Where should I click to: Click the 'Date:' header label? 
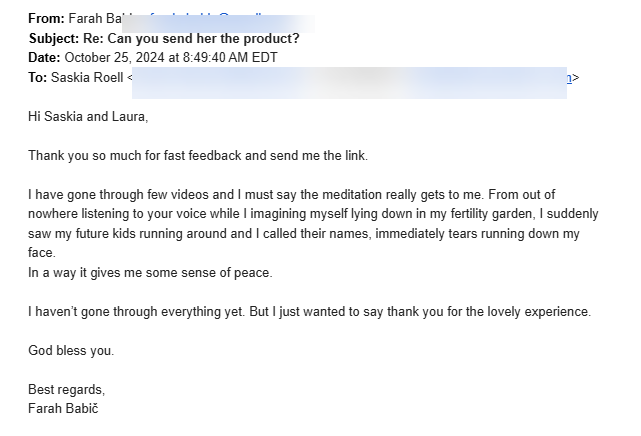point(45,57)
